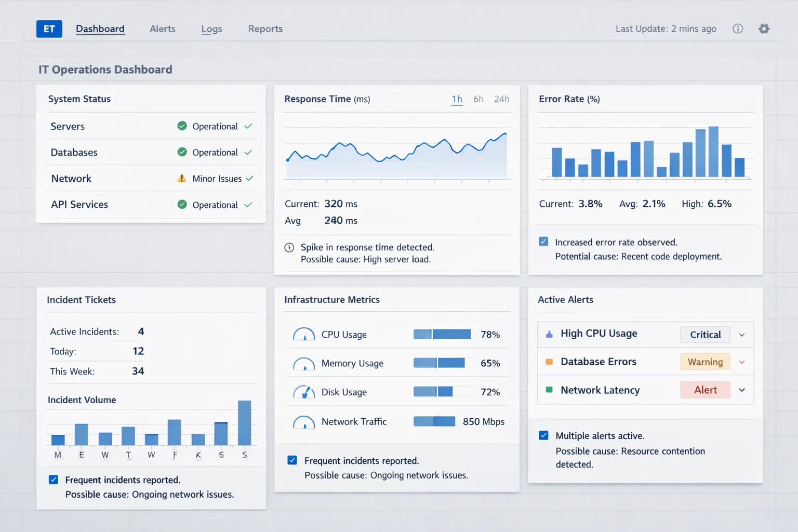Click the Disk Usage progress bar
Viewport: 798px width, 532px height.
point(443,391)
